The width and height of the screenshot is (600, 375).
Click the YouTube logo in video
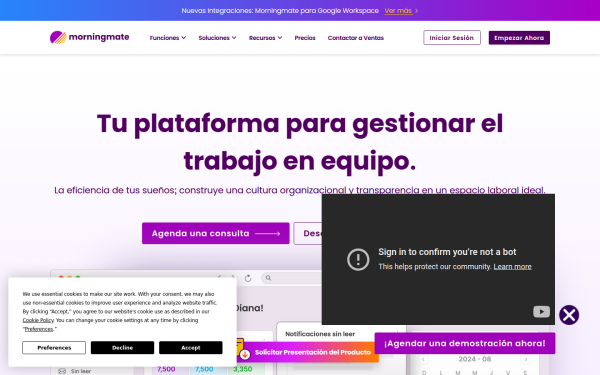tap(541, 311)
